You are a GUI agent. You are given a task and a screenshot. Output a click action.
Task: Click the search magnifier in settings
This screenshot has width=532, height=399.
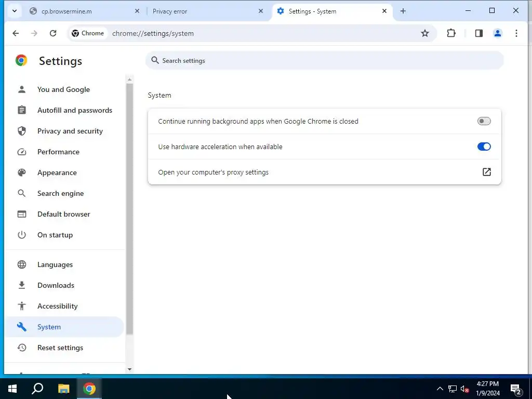point(155,60)
